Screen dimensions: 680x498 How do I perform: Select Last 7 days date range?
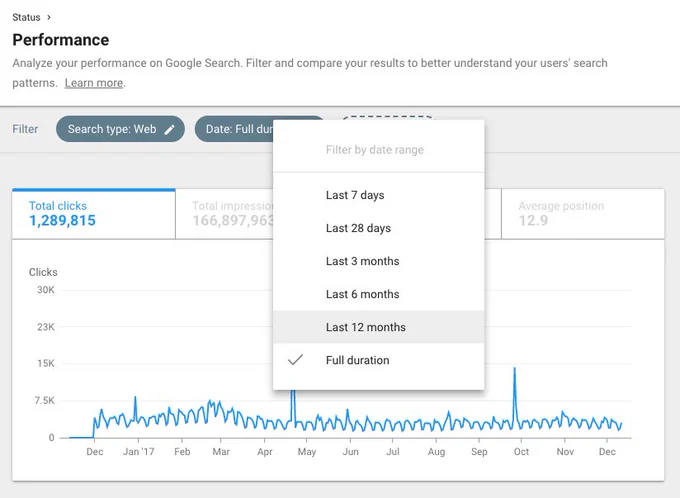(379, 195)
